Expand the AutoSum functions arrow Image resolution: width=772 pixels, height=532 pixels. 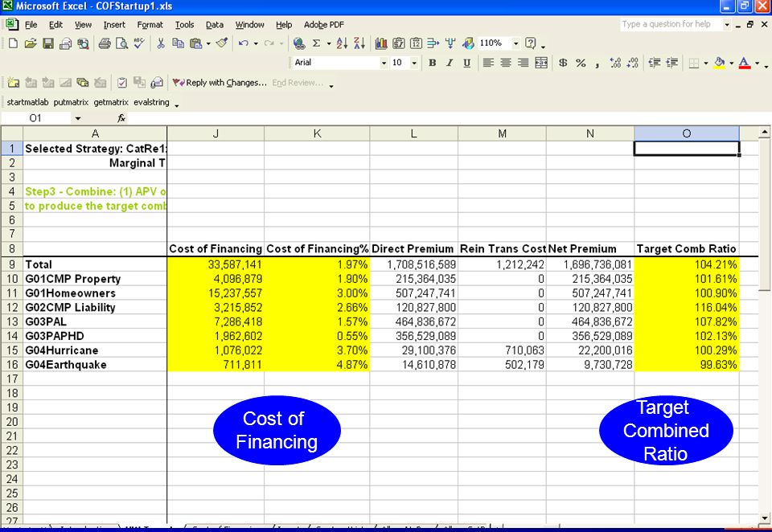(x=329, y=43)
